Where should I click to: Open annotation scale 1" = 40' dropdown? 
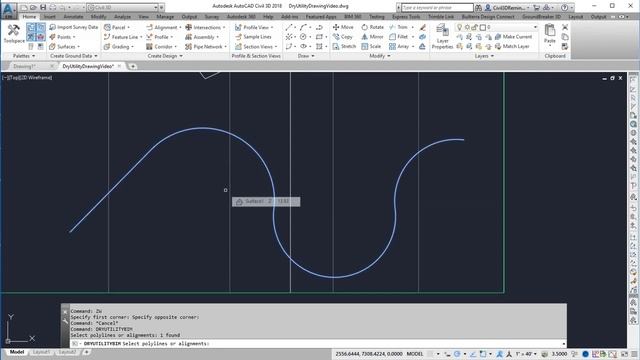click(526, 354)
